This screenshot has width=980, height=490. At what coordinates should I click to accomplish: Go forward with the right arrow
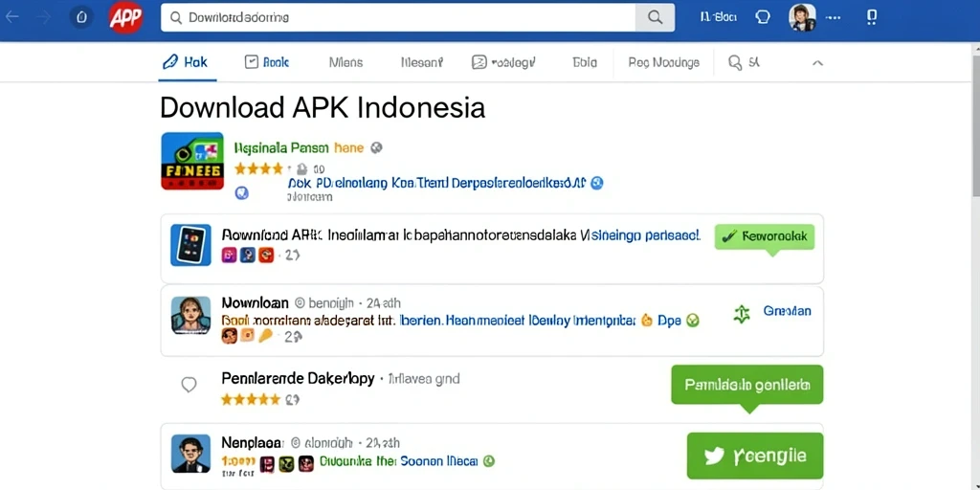44,17
